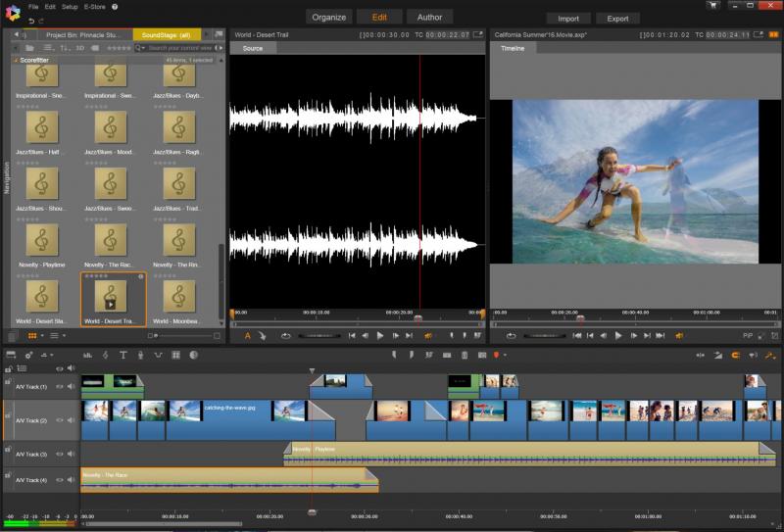Click the orange A send-to-timeline icon
Image resolution: width=784 pixels, height=532 pixels.
click(247, 335)
